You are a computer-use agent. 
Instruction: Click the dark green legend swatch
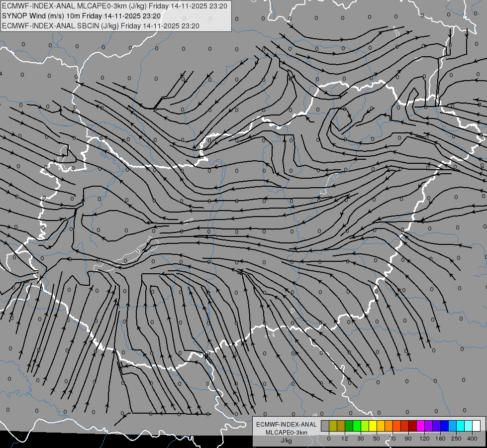349,426
